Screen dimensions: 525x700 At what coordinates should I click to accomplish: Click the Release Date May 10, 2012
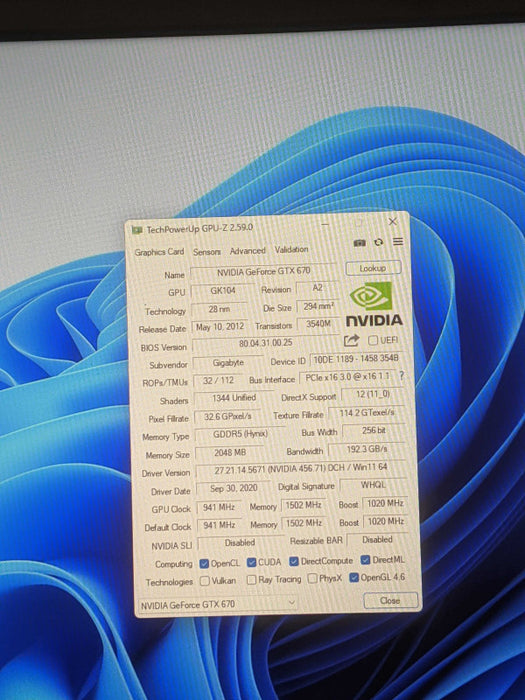click(x=220, y=327)
